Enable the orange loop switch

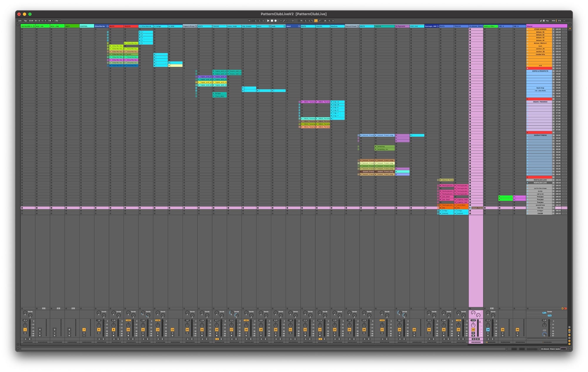click(x=316, y=21)
